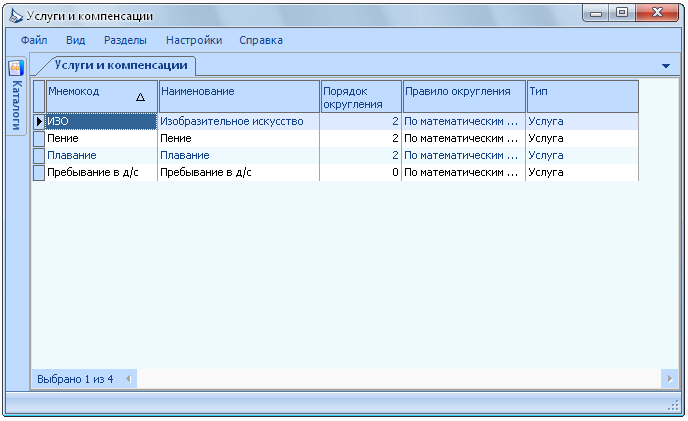Select the ИВО mnemonic cell
Screen dimensions: 688x421
[101, 121]
